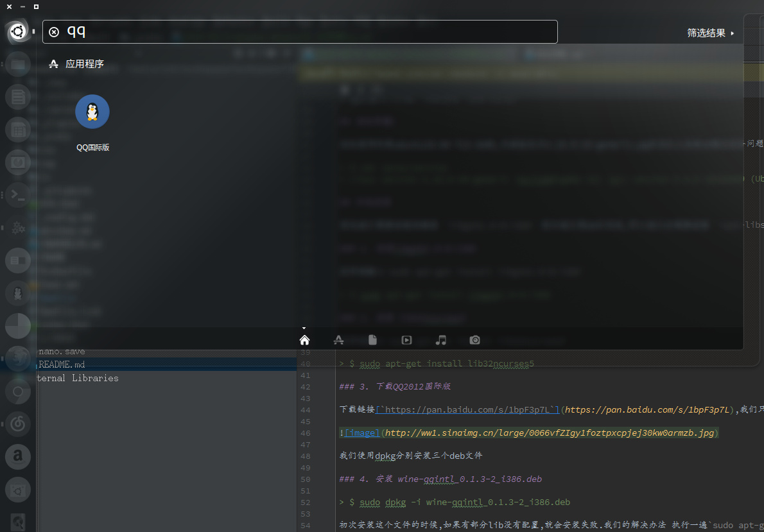Image resolution: width=764 pixels, height=532 pixels.
Task: Launch LibreOffice Impress presentation icon
Action: 17,162
